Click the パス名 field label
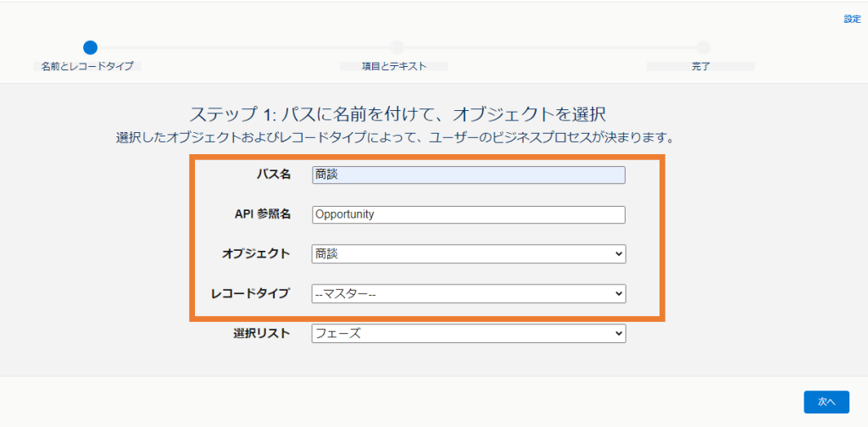This screenshot has height=427, width=868. (x=273, y=175)
